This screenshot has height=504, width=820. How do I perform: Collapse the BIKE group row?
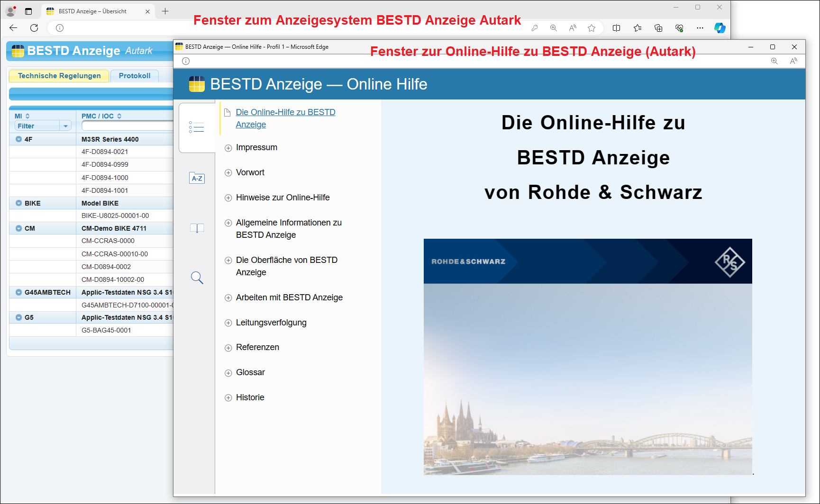18,203
